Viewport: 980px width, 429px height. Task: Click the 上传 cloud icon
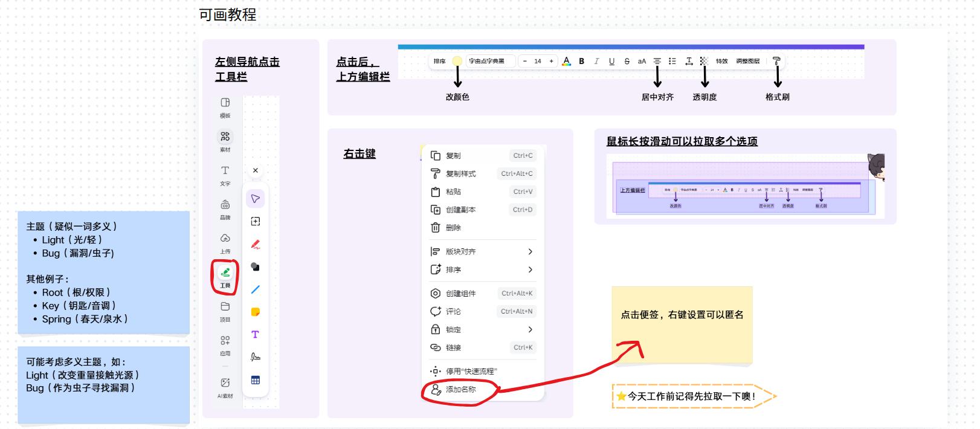225,238
